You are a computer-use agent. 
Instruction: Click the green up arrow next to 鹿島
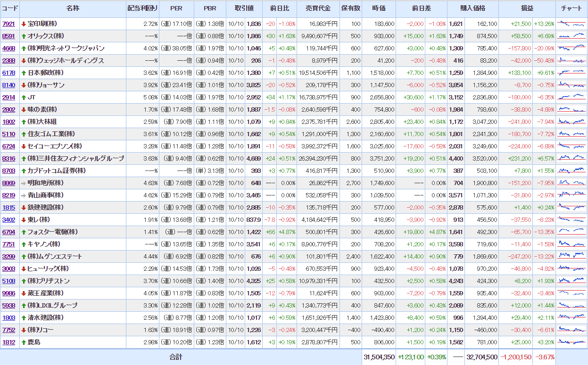(24, 342)
